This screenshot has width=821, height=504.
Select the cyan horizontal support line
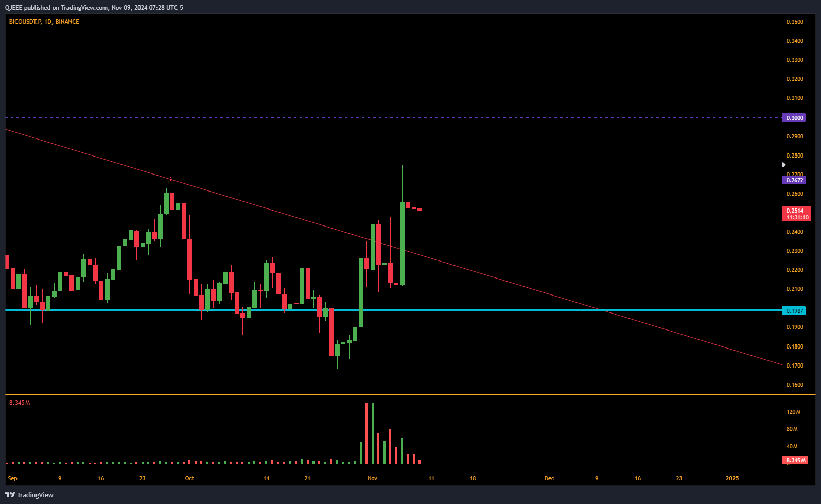394,310
